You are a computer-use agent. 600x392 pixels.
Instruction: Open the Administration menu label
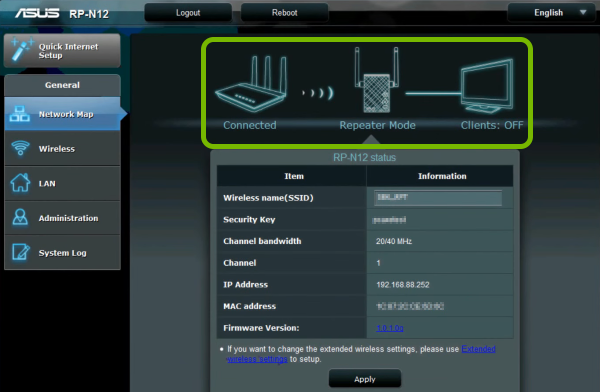click(68, 218)
